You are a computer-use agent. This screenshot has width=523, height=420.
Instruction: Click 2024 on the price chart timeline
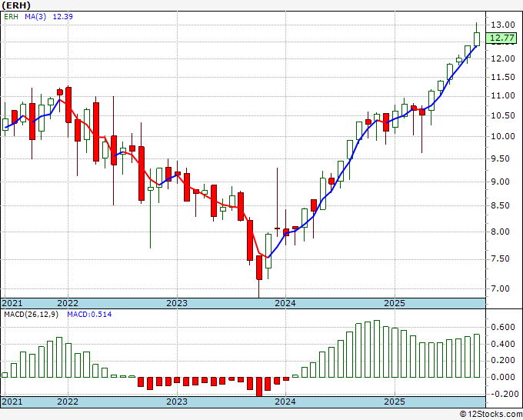[x=285, y=303]
